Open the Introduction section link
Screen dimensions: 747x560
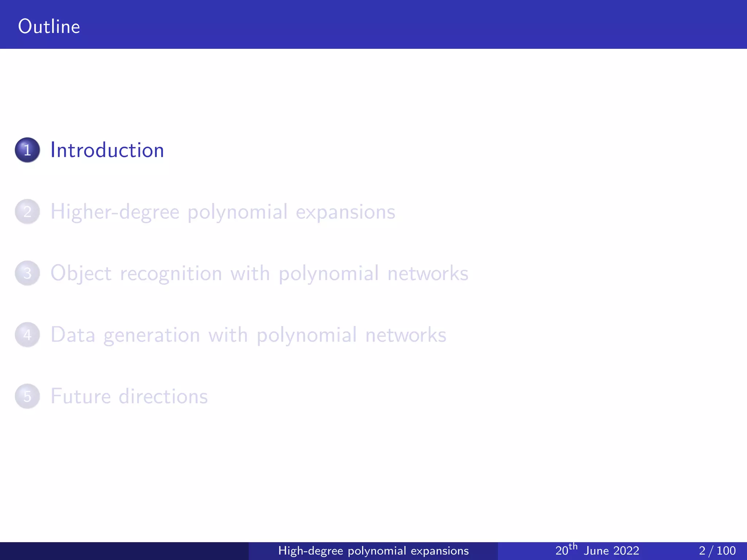(x=107, y=150)
